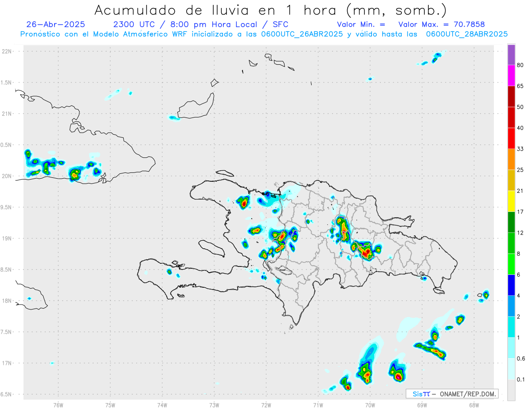Select the date text '26-Abr-2025'

[x=55, y=24]
